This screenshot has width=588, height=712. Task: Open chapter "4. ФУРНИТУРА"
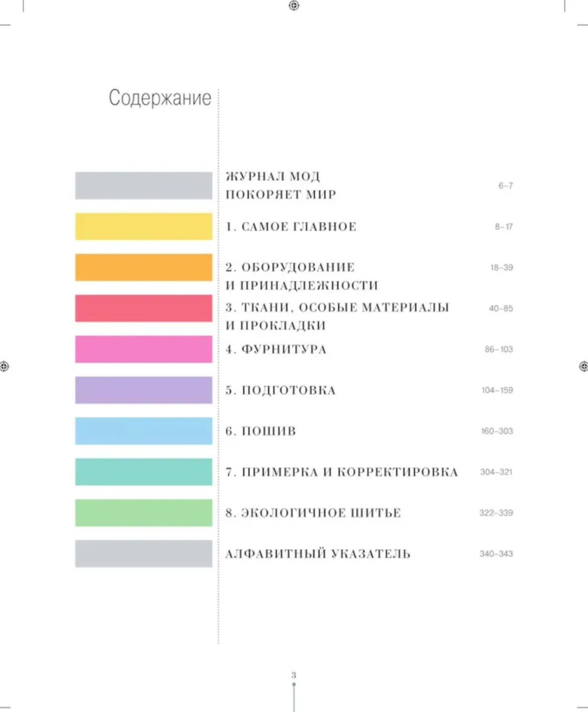tap(276, 350)
